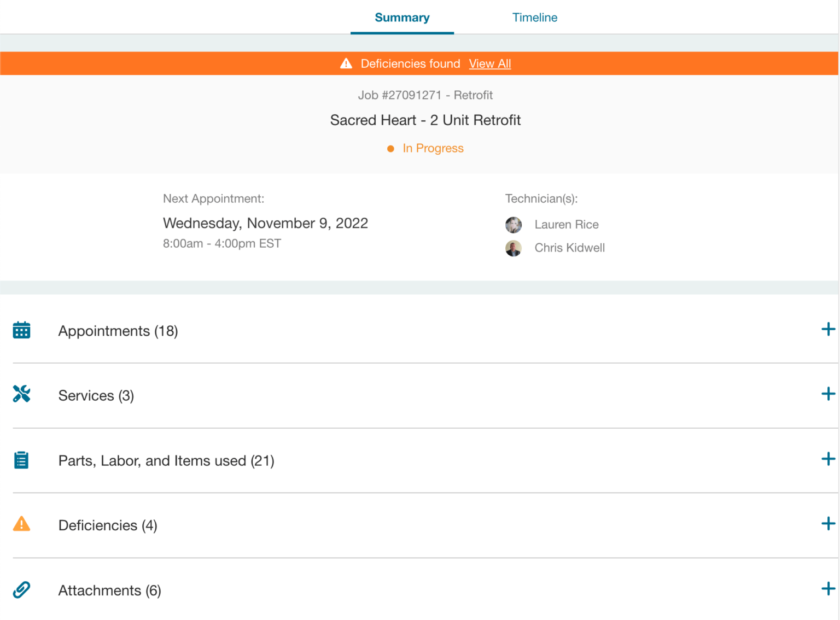The width and height of the screenshot is (840, 620).
Task: Click the warning icon in the orange banner
Action: coord(346,63)
